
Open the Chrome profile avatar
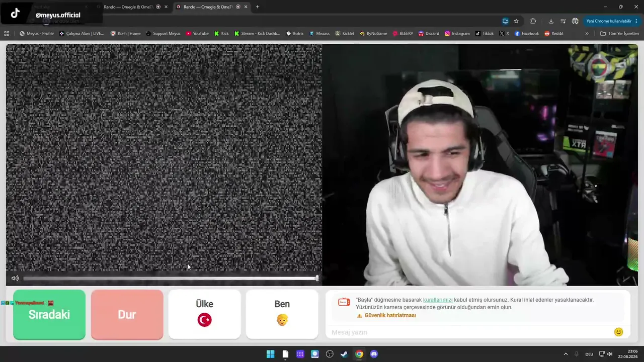pos(575,21)
